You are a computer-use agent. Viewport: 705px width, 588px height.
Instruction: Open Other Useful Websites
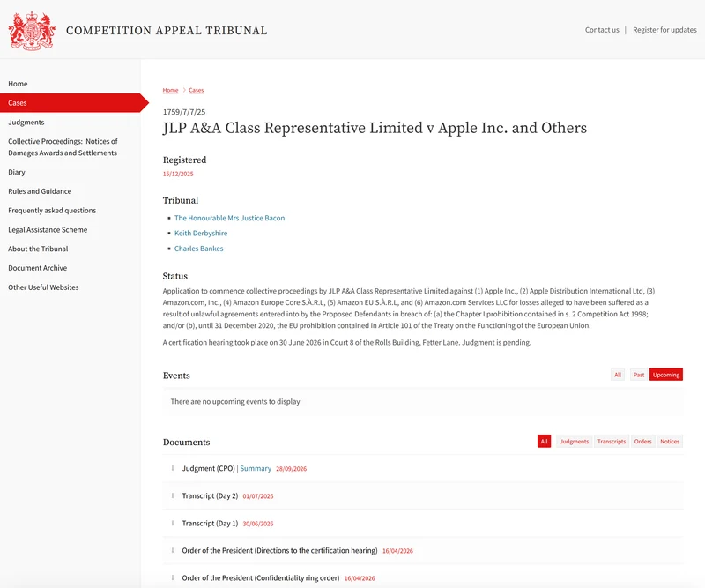click(x=43, y=287)
